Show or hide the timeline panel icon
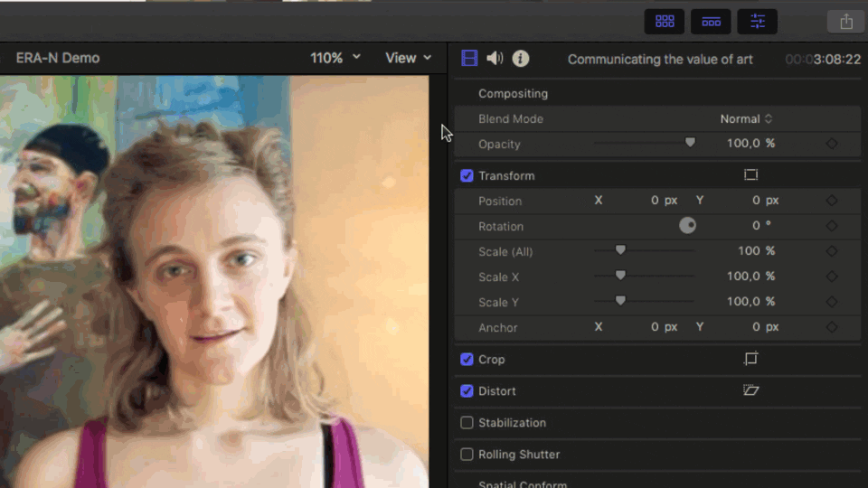 [711, 22]
